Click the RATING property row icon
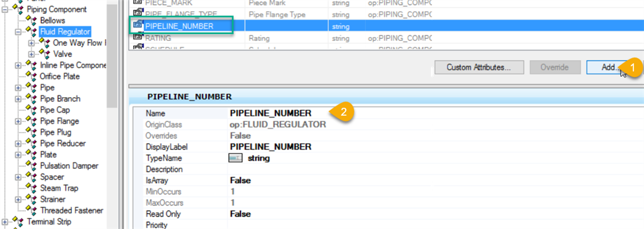This screenshot has height=229, width=644. tap(139, 38)
